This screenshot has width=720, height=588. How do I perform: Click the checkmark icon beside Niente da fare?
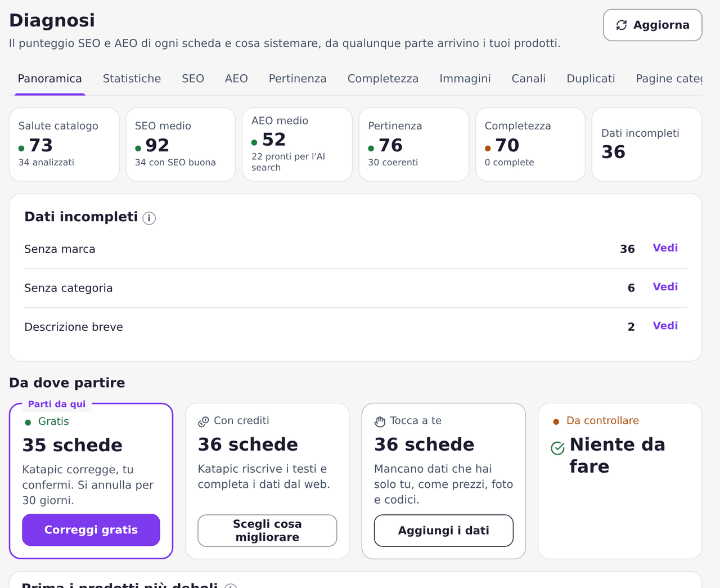point(557,448)
